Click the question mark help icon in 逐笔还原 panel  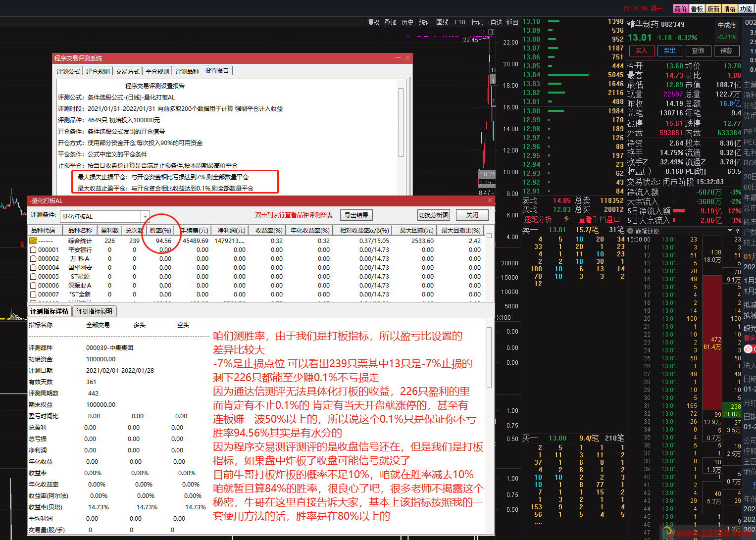pyautogui.click(x=738, y=231)
